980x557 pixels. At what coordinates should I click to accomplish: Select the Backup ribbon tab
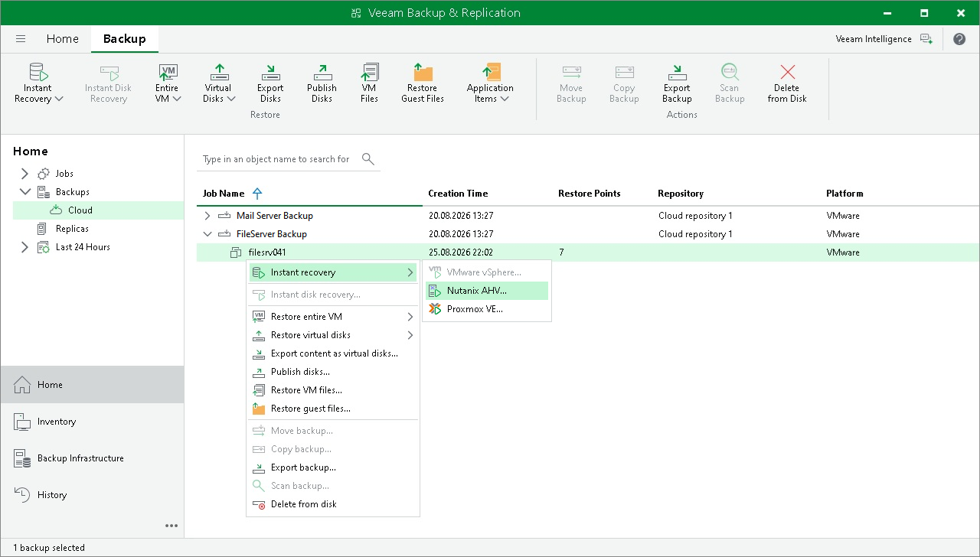[x=125, y=39]
